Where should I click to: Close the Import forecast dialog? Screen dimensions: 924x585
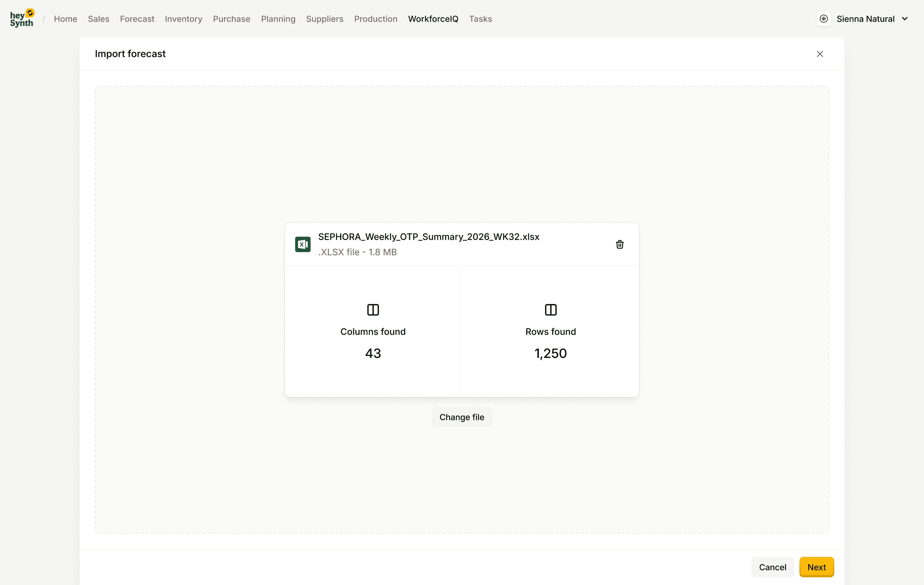point(820,54)
